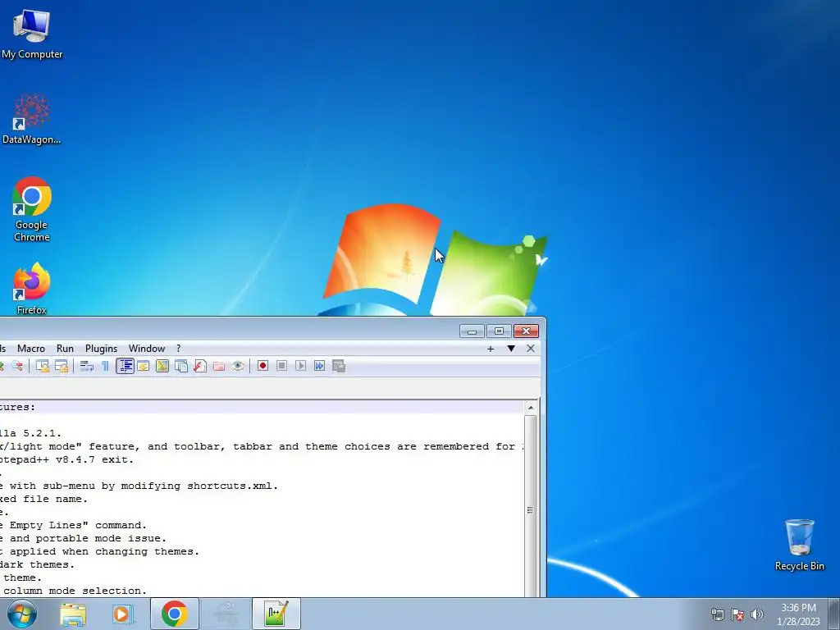Select the My Computer desktop icon
This screenshot has width=840, height=630.
click(x=32, y=34)
